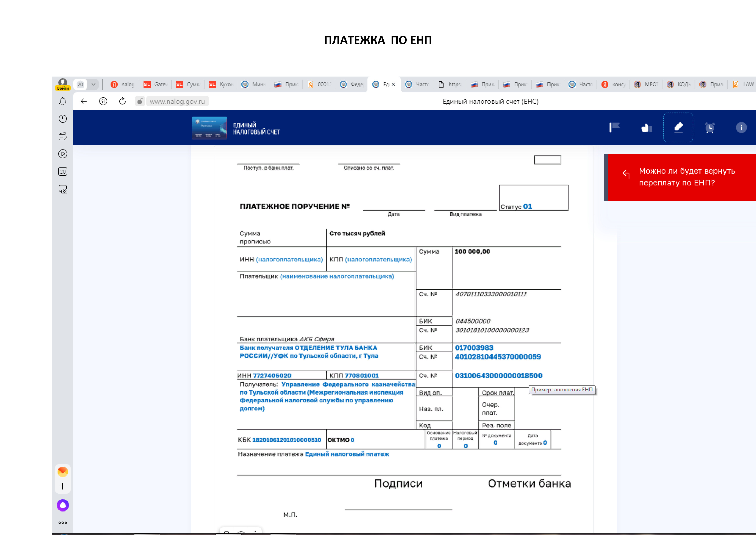Click the Yandex home Я button

[103, 102]
